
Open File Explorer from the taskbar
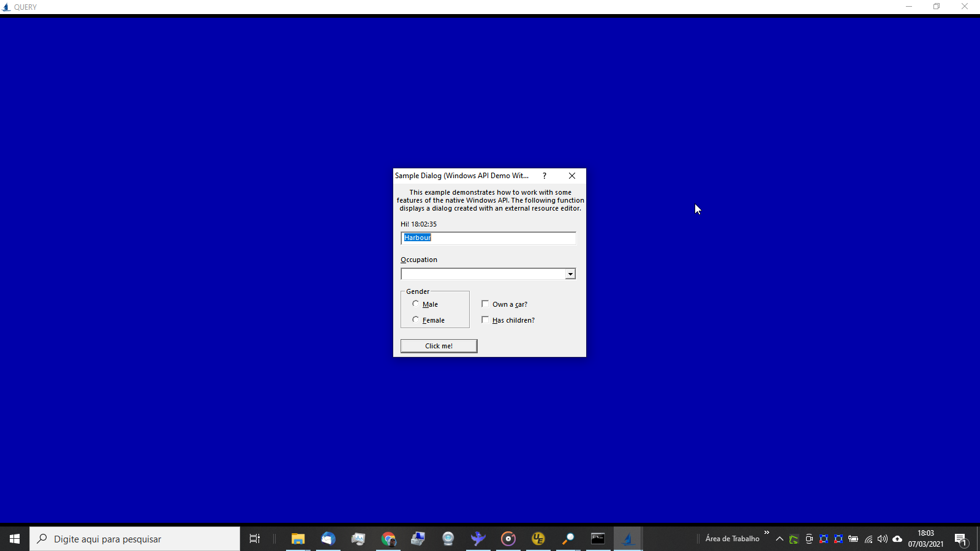[298, 539]
